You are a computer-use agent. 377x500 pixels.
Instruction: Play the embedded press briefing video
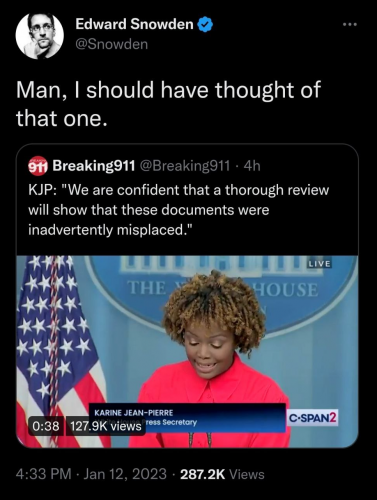pos(187,351)
